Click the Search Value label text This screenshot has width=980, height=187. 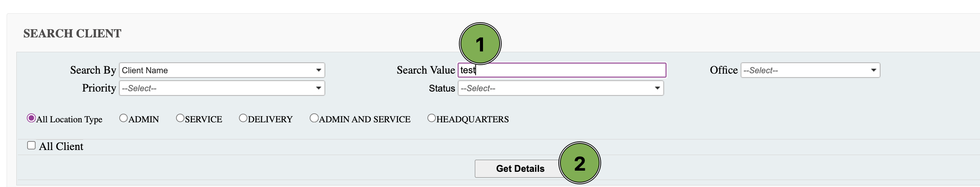425,70
